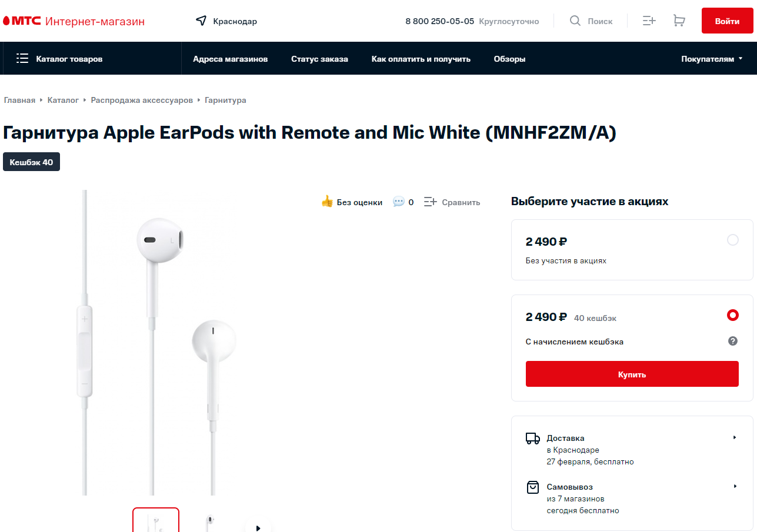757x532 pixels.
Task: Click the thumbs-up rating icon
Action: point(327,202)
